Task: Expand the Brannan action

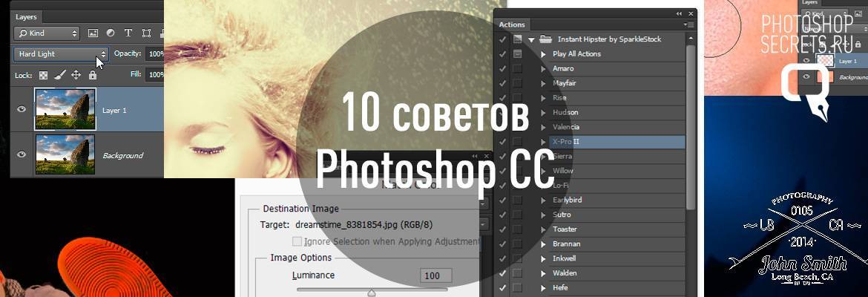Action: coord(543,244)
